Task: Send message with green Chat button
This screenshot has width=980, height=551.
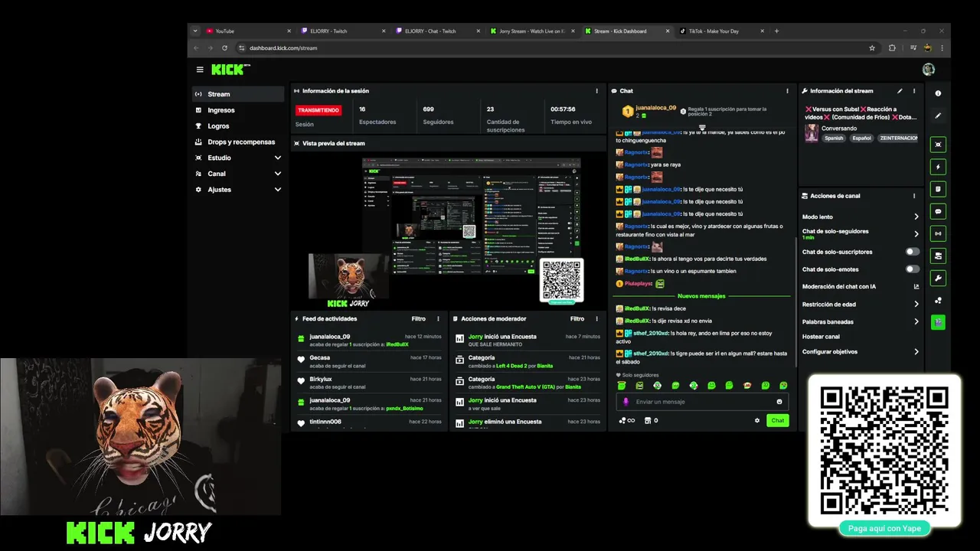Action: click(x=777, y=420)
